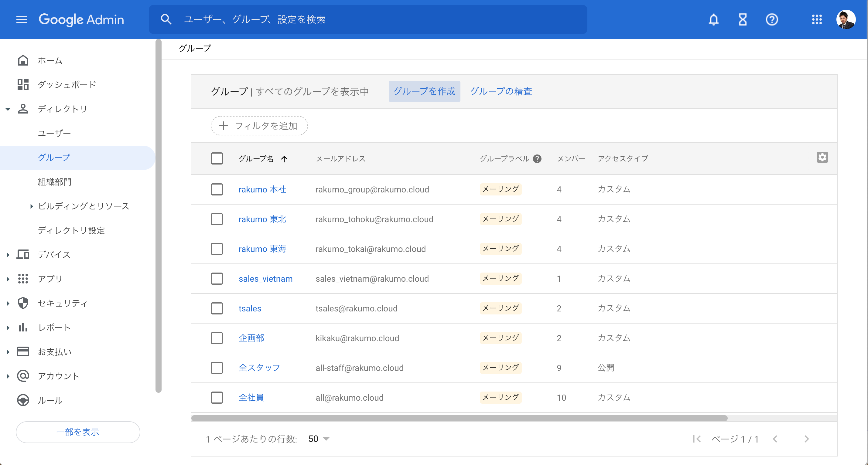Click the group label help icon

(537, 158)
